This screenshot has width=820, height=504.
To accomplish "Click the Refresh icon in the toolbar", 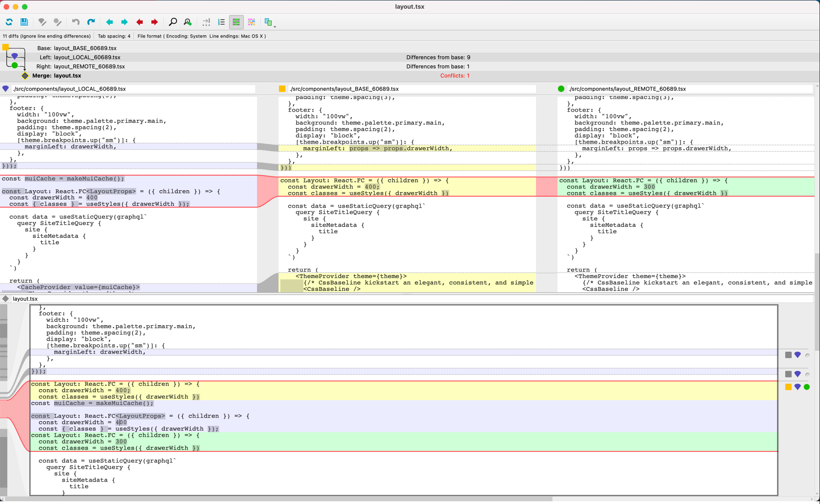I will (9, 22).
